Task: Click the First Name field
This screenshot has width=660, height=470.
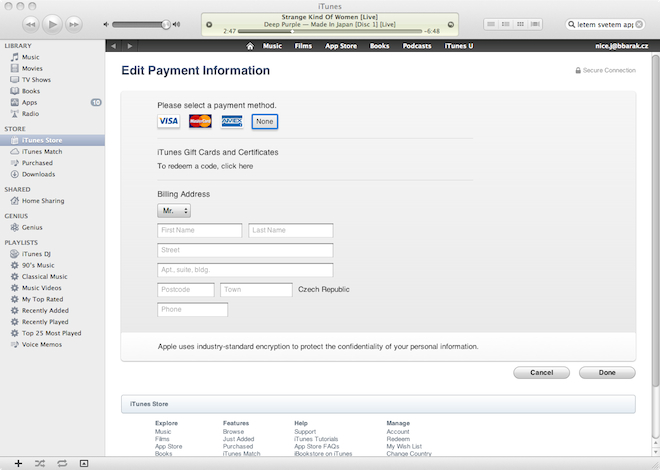Action: [x=200, y=230]
